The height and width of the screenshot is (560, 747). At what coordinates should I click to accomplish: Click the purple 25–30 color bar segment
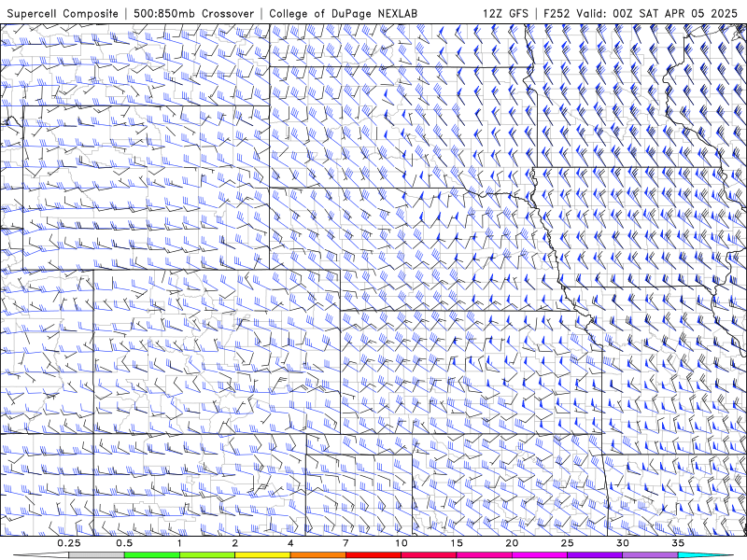[595, 555]
